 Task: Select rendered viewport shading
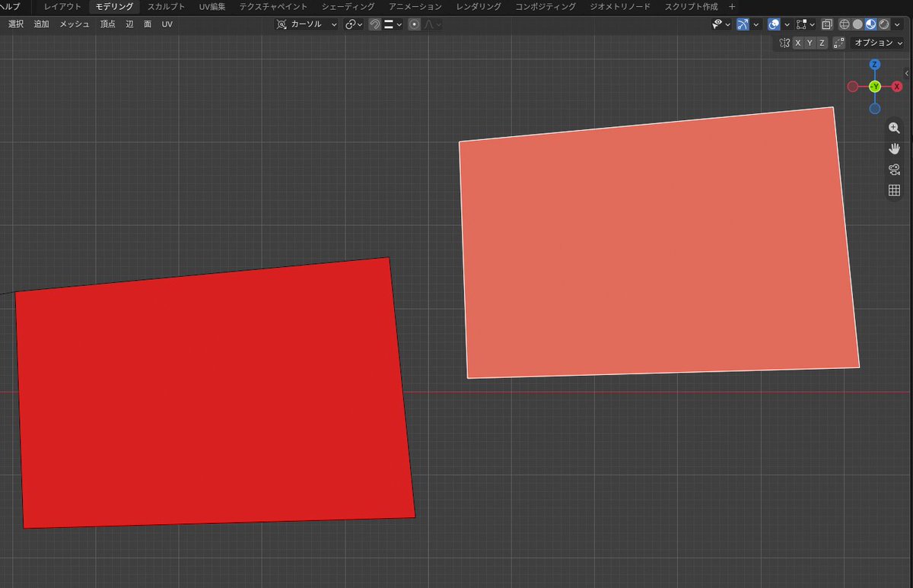pos(883,24)
